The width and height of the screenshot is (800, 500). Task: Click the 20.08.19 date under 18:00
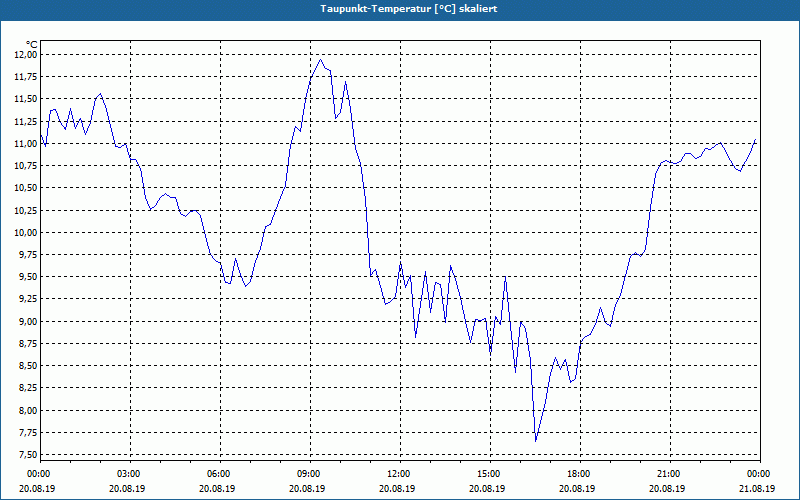click(x=578, y=488)
